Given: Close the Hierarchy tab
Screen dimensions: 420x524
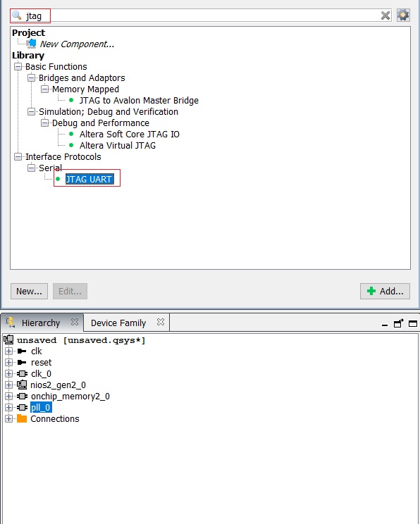Looking at the screenshot, I should (x=75, y=322).
